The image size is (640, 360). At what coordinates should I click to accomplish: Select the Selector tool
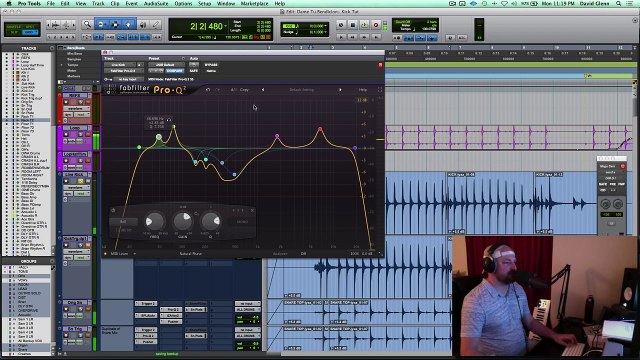pos(115,25)
